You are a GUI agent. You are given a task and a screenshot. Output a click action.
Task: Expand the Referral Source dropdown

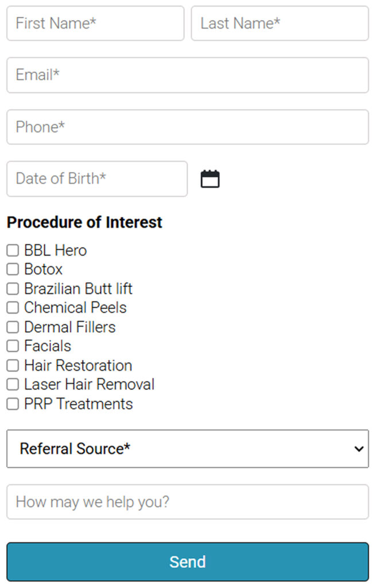click(x=187, y=448)
